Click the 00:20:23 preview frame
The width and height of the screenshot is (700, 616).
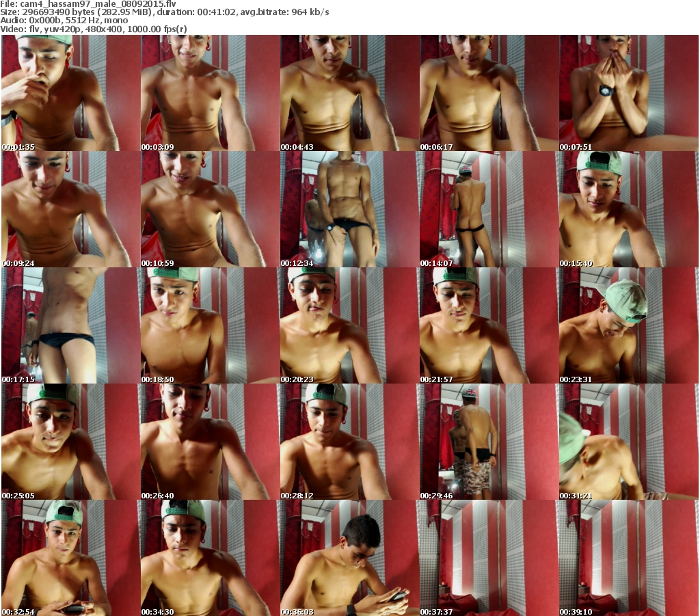coord(349,325)
